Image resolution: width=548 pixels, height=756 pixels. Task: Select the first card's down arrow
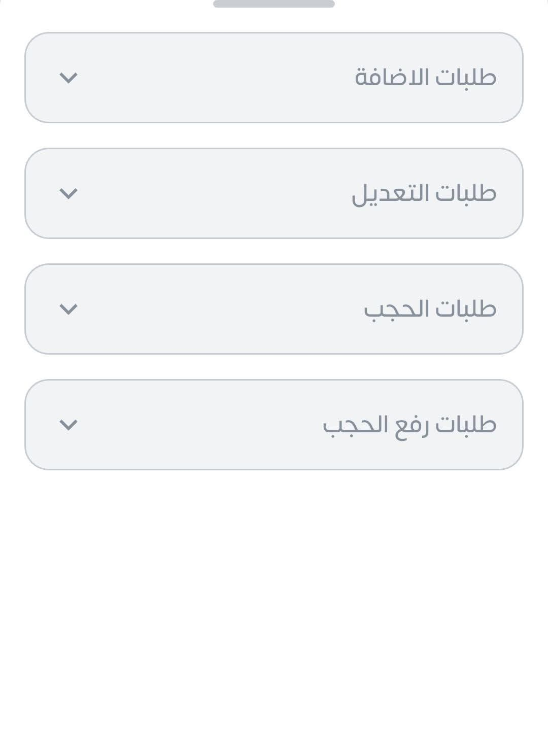(x=68, y=78)
